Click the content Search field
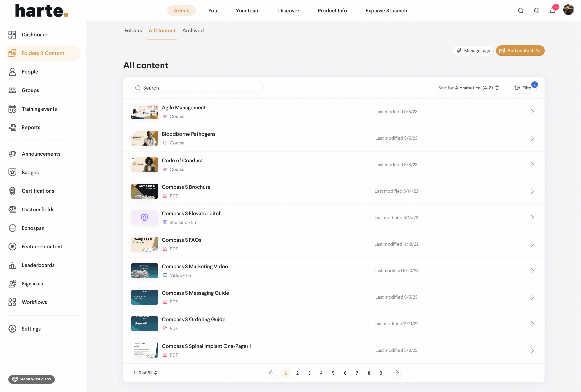The image size is (581, 392). [197, 88]
